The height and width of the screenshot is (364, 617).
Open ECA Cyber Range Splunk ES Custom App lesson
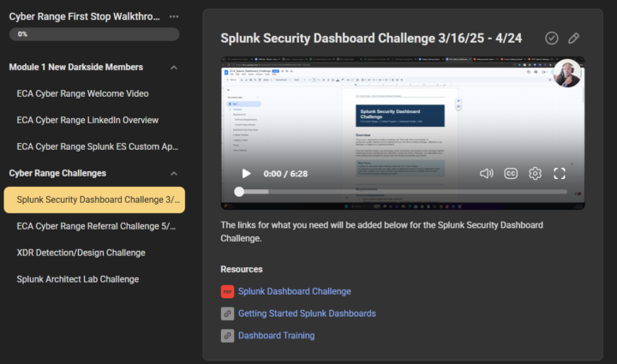[x=97, y=146]
